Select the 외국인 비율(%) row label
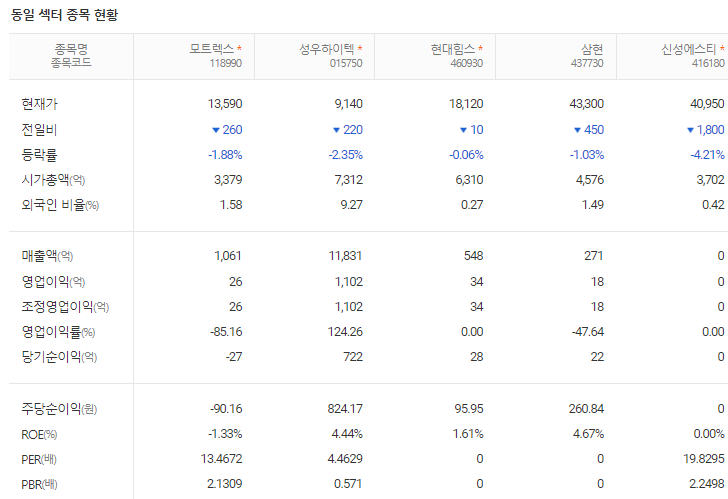 (60, 205)
